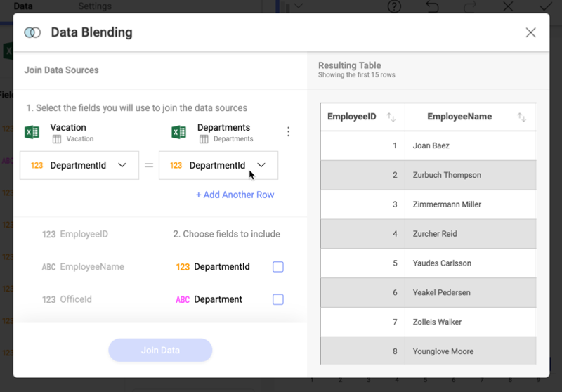Open the Vacation DepartmentId join dropdown

(79, 166)
